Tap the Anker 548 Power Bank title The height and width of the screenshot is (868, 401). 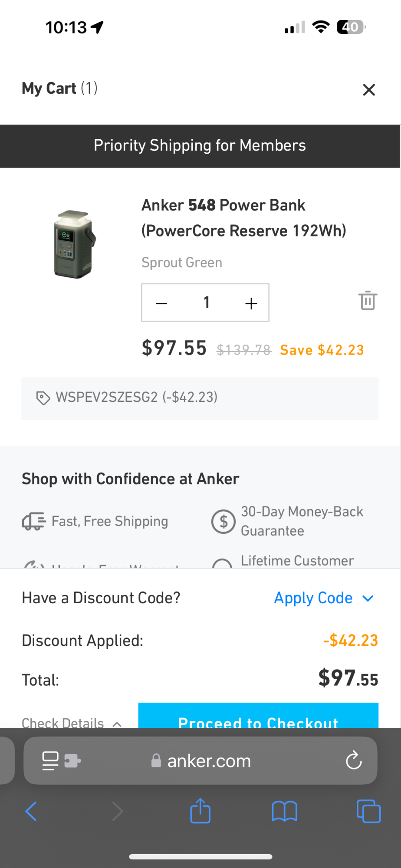[243, 218]
